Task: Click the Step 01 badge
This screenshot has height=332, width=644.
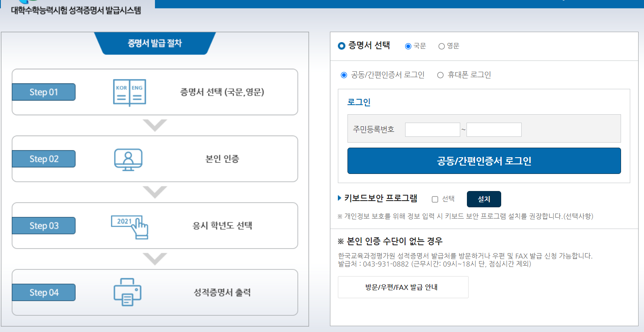Action: [43, 92]
